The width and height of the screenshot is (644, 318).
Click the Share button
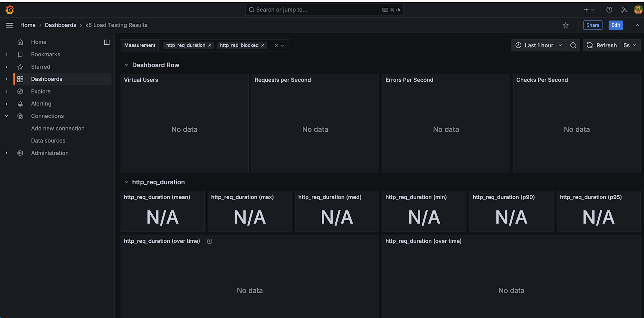coord(592,25)
